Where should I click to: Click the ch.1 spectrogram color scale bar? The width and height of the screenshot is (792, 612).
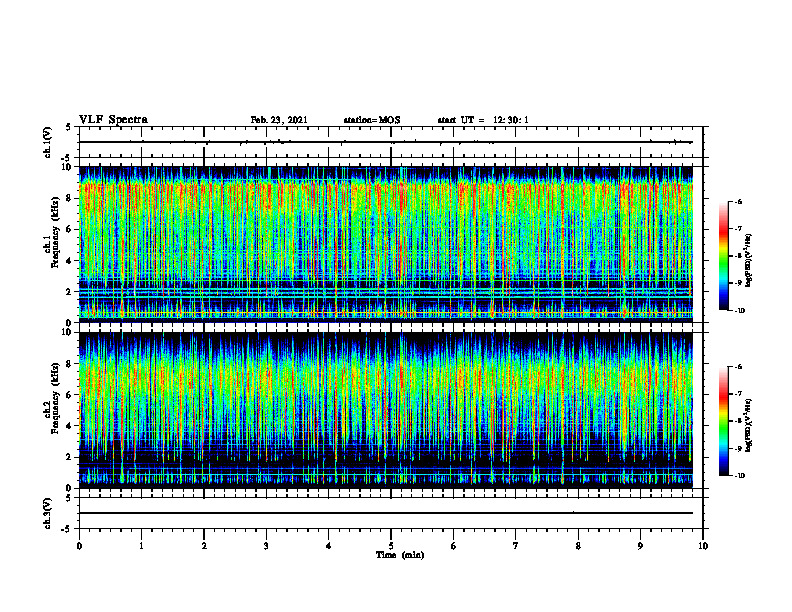click(724, 256)
